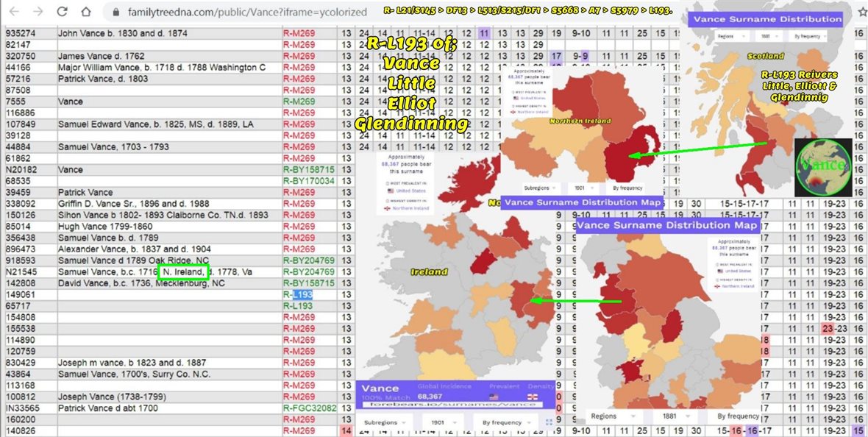Click the browser forward arrow
The width and height of the screenshot is (868, 437).
tap(39, 12)
